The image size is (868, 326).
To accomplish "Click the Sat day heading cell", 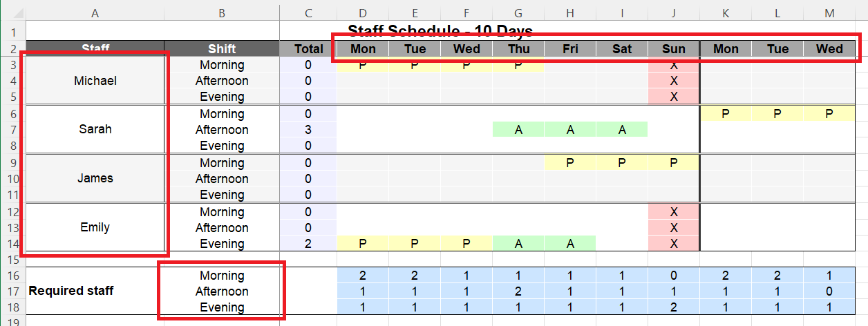I will (622, 49).
